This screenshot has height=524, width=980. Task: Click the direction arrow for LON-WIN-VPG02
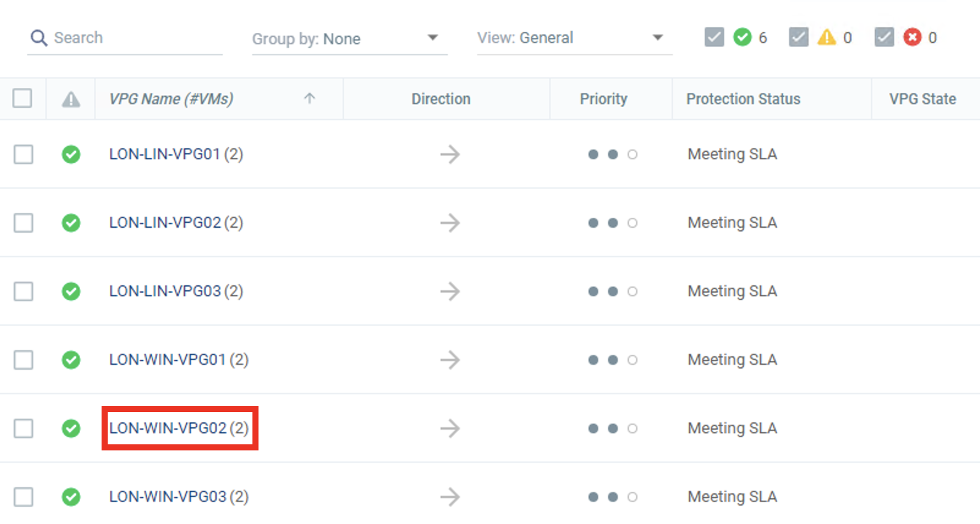pos(450,429)
